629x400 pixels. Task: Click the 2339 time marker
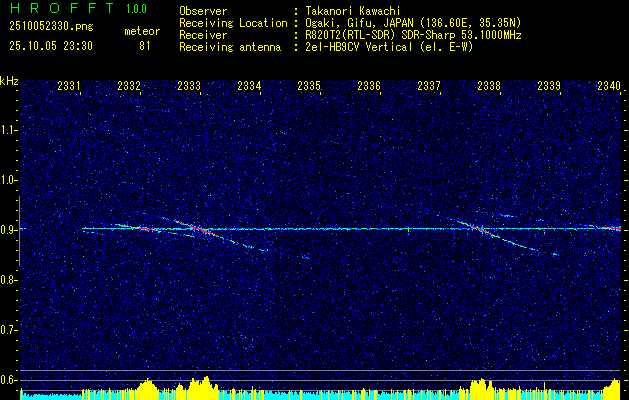click(548, 86)
